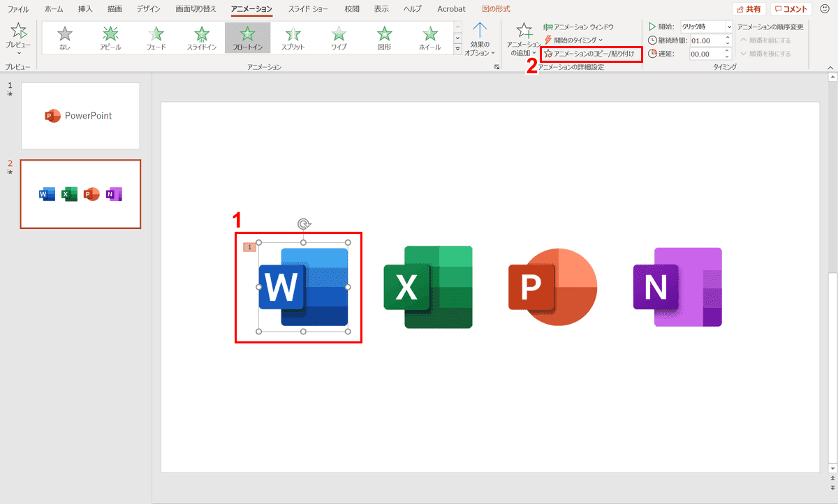Collapse the ribbon with the chevron
The width and height of the screenshot is (838, 504).
click(x=830, y=67)
